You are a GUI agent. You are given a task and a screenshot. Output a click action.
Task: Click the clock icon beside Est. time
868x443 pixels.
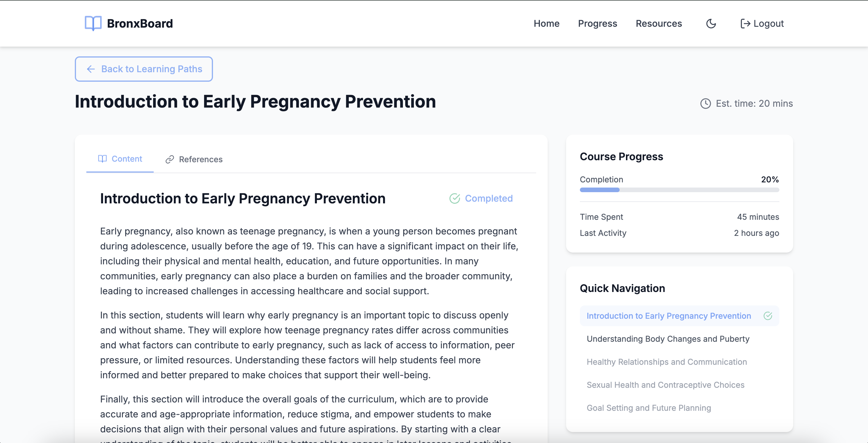[x=706, y=104]
